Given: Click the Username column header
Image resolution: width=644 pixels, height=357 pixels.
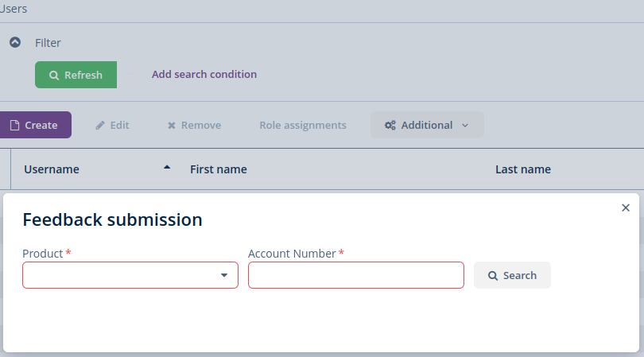Looking at the screenshot, I should (52, 169).
